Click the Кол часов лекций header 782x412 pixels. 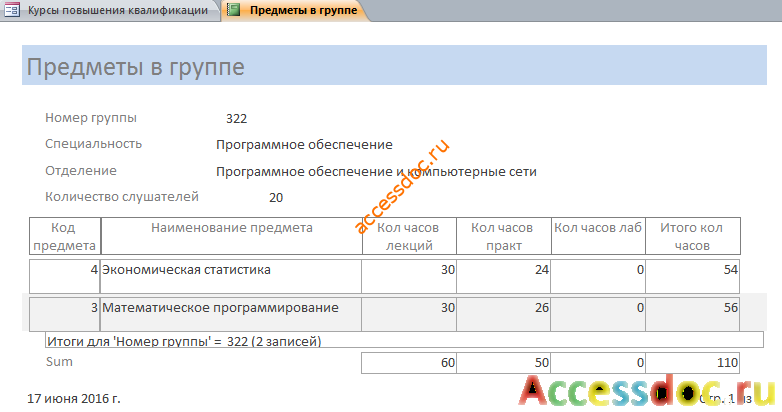tap(409, 236)
